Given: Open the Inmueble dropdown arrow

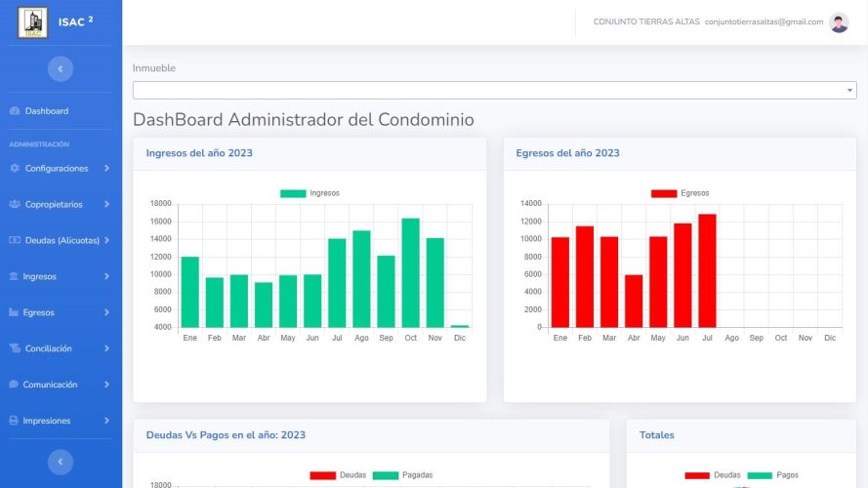Looking at the screenshot, I should click(849, 90).
